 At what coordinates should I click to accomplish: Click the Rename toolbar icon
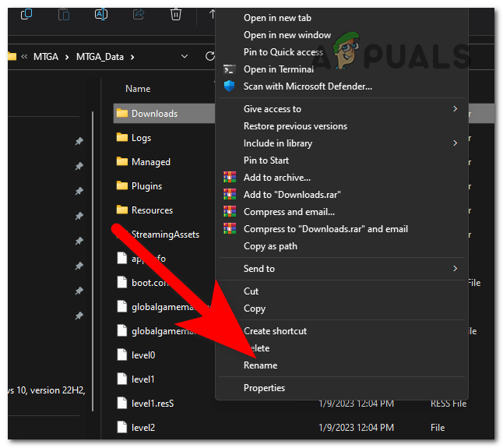tap(101, 14)
